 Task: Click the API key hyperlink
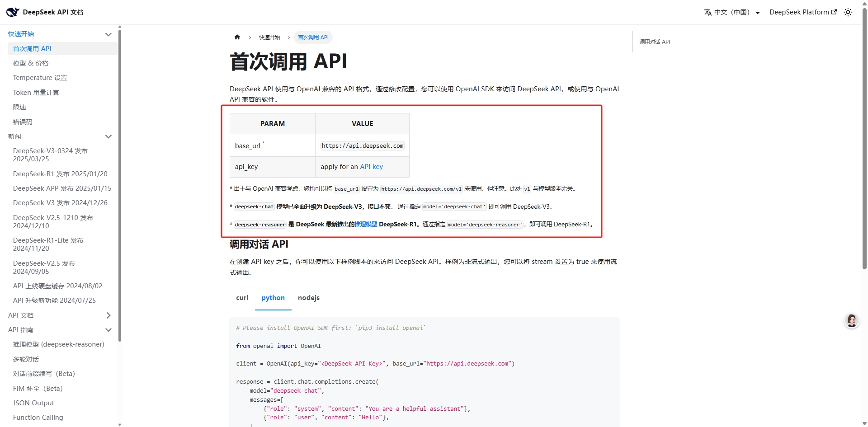tap(371, 167)
